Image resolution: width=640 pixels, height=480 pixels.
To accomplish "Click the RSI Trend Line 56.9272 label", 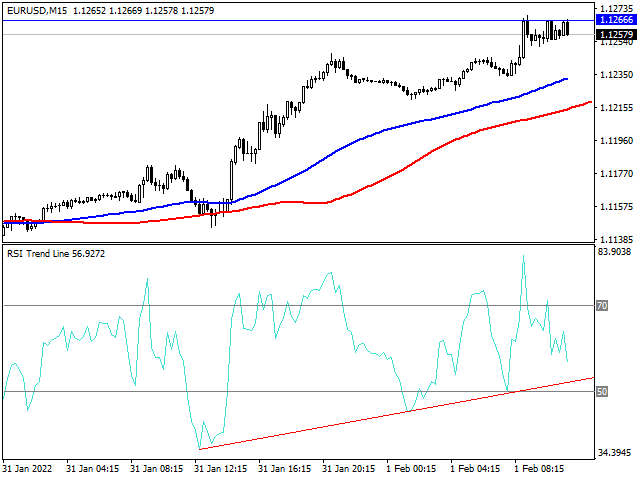I will 56,253.
